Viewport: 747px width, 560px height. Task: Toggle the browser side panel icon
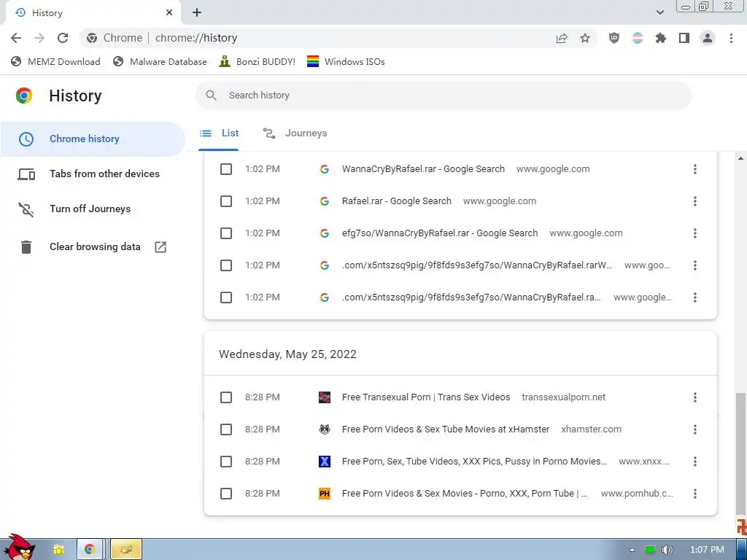point(684,38)
